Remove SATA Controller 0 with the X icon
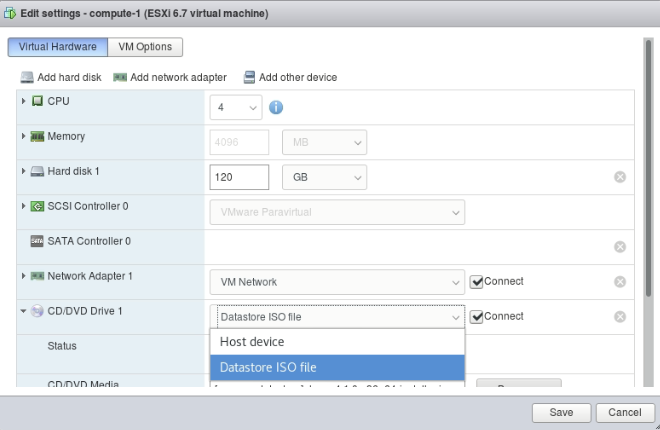 tap(620, 247)
